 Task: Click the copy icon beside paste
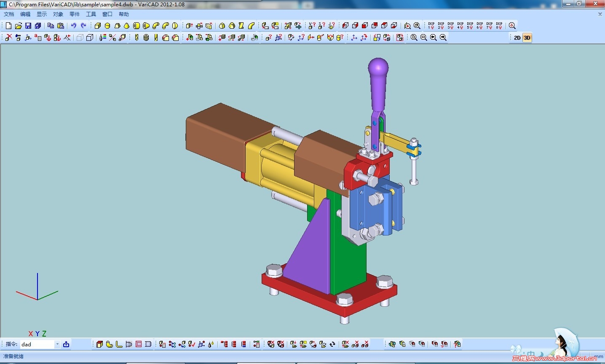pyautogui.click(x=51, y=26)
